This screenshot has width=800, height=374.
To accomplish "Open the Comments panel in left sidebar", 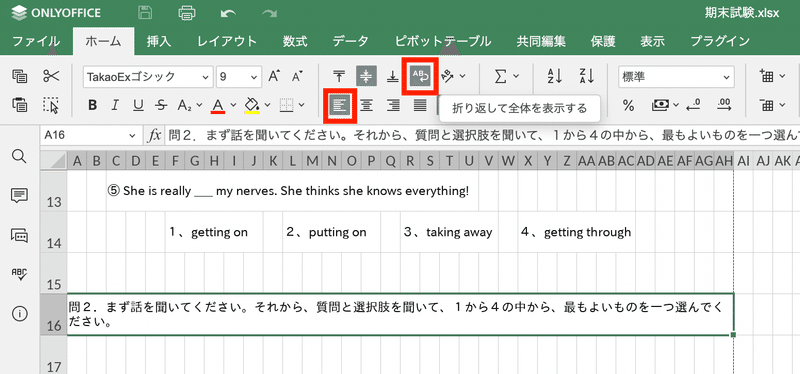I will pyautogui.click(x=19, y=195).
